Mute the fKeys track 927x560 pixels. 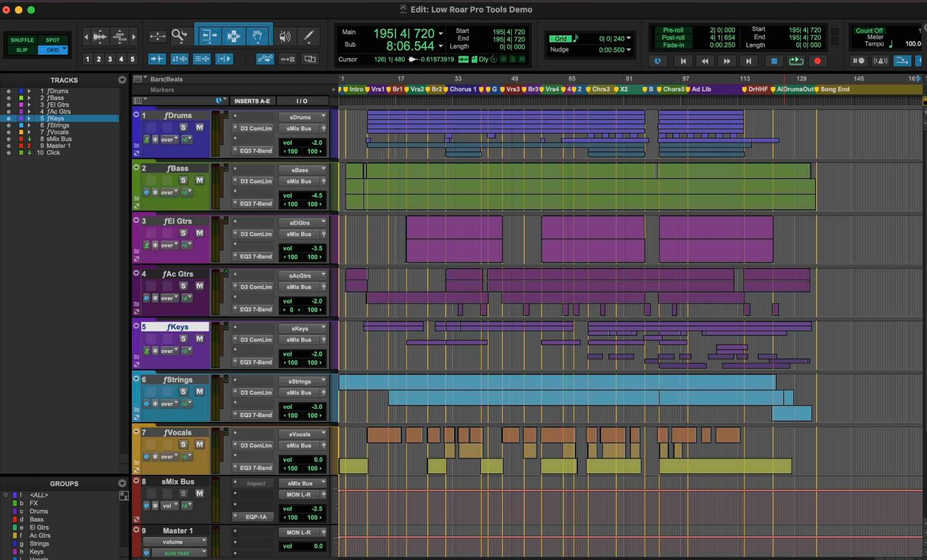(199, 339)
